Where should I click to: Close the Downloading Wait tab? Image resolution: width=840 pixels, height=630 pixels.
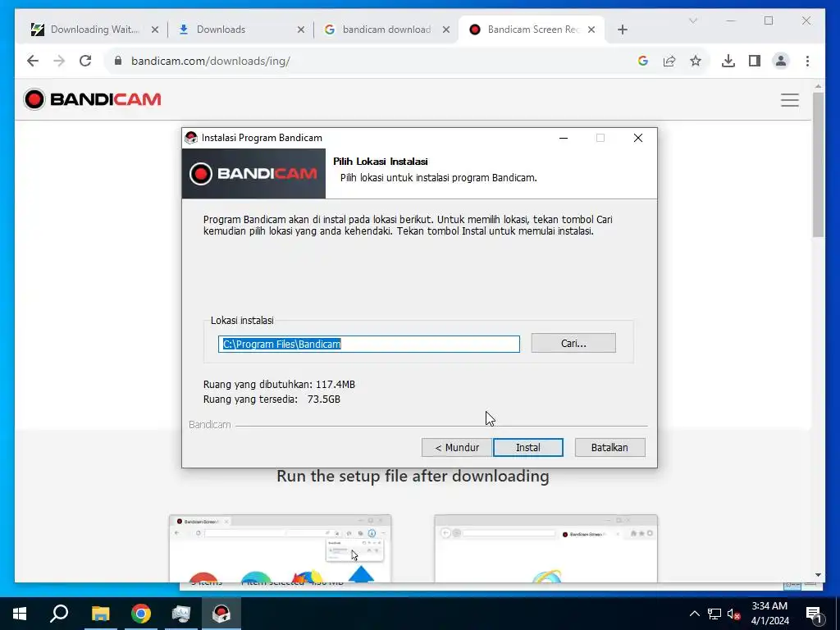pos(155,30)
